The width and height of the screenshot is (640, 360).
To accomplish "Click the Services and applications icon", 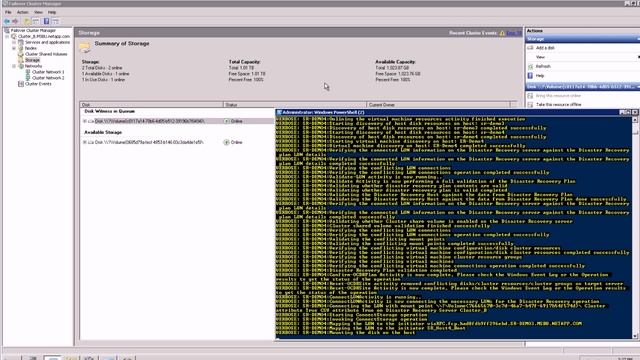I will [21, 42].
